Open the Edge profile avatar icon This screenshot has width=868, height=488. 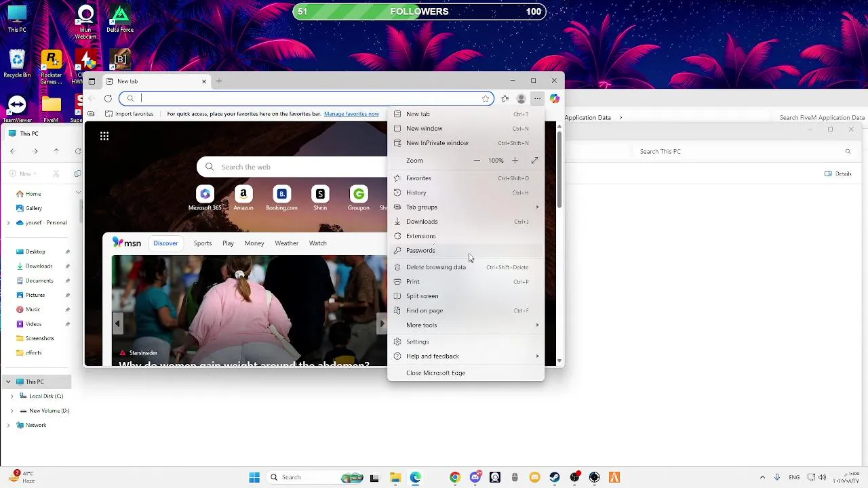[x=521, y=98]
